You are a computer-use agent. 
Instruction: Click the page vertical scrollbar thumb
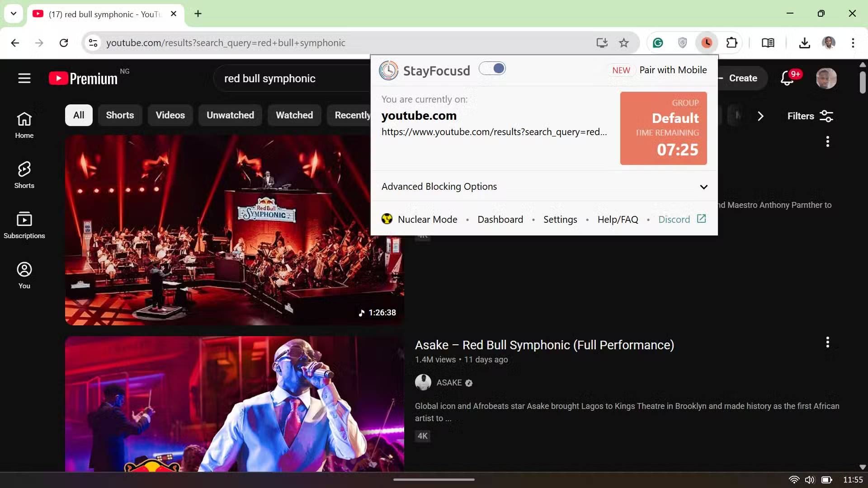[863, 82]
